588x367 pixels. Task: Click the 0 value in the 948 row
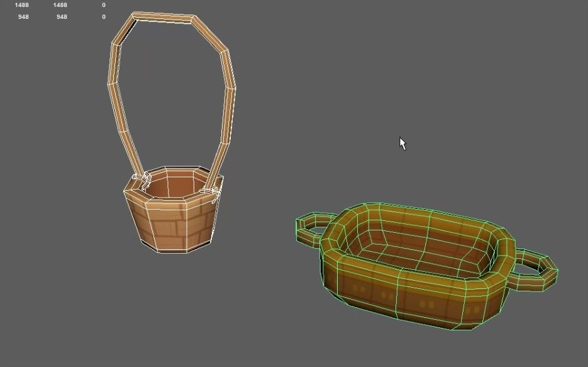click(104, 16)
